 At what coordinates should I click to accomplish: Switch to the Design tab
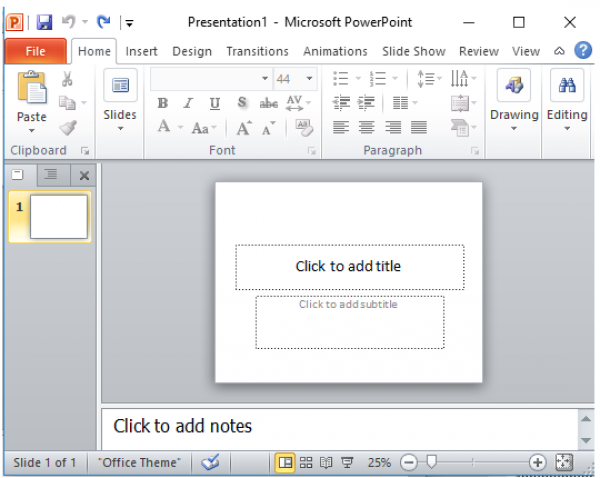(x=192, y=51)
